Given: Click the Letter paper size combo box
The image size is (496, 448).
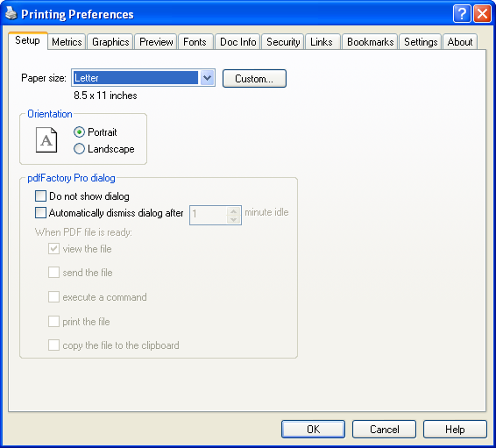Looking at the screenshot, I should click(x=143, y=78).
